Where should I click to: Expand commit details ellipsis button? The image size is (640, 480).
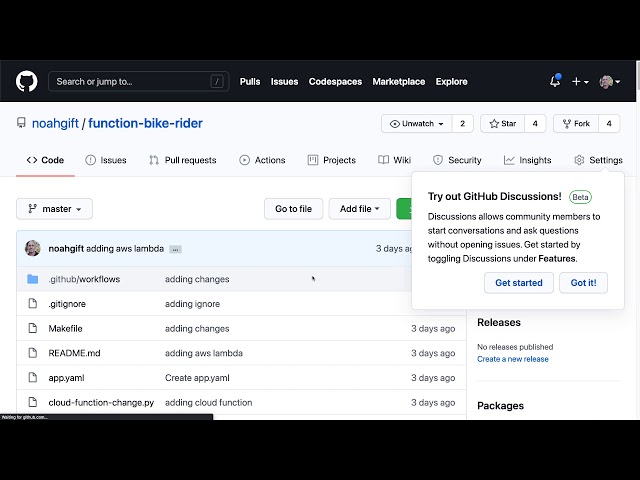pyautogui.click(x=176, y=249)
